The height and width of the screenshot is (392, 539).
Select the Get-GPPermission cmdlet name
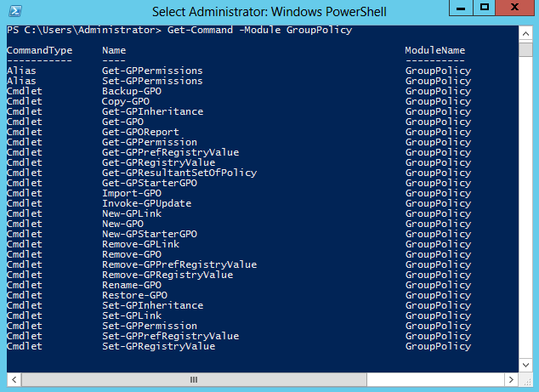pyautogui.click(x=150, y=142)
